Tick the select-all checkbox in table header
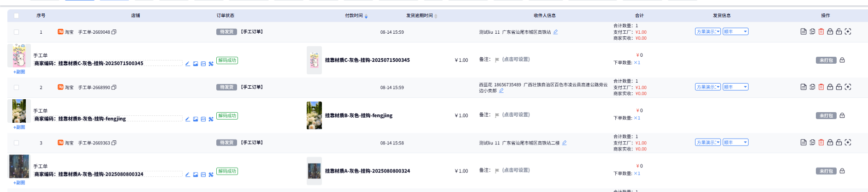Image resolution: width=868 pixels, height=192 pixels. (17, 16)
